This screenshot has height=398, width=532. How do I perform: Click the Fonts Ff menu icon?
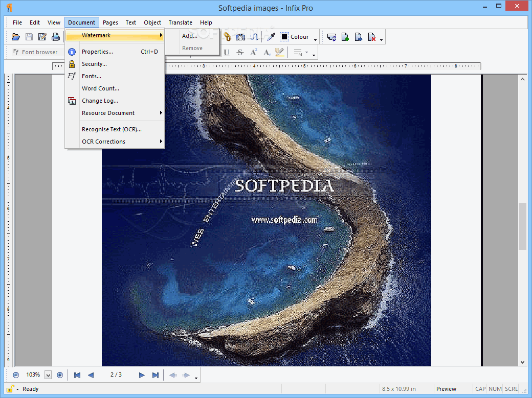(72, 76)
